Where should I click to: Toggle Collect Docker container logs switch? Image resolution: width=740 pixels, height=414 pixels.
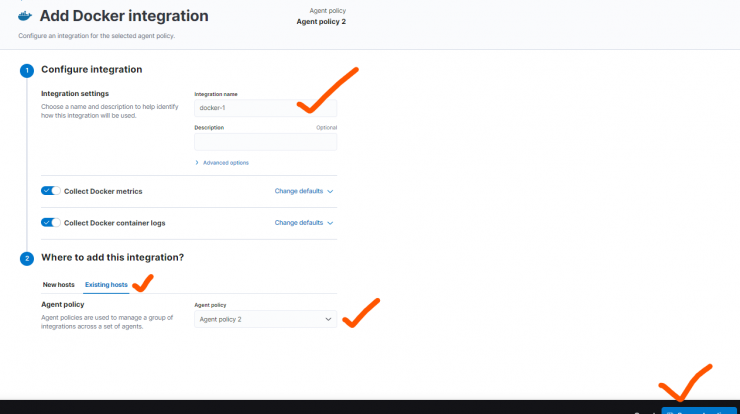50,222
